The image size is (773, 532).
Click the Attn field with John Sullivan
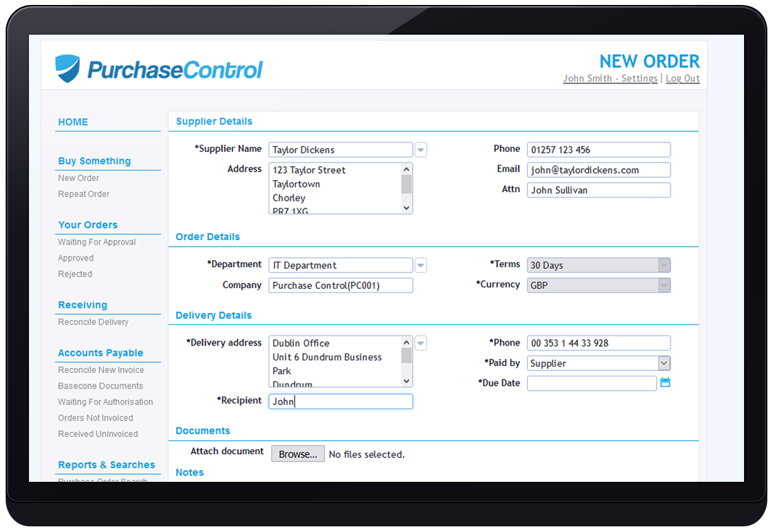click(599, 190)
